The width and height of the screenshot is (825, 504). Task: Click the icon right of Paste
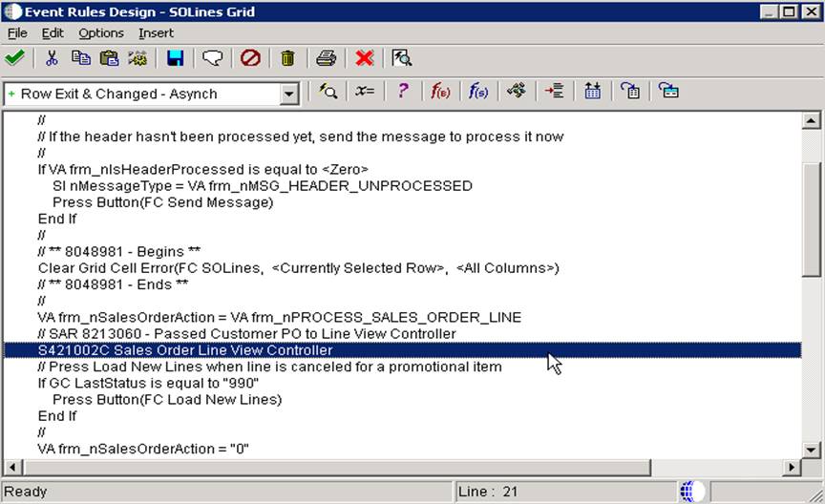pos(137,58)
